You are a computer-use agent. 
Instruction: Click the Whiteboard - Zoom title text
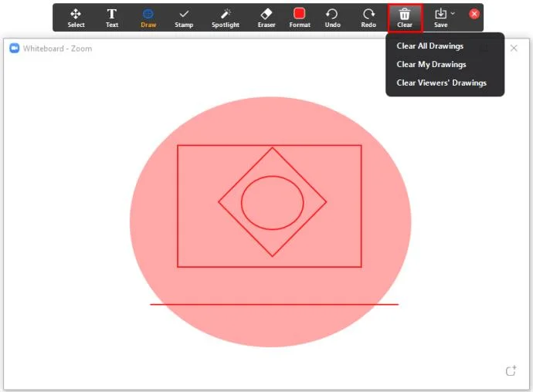pyautogui.click(x=57, y=49)
